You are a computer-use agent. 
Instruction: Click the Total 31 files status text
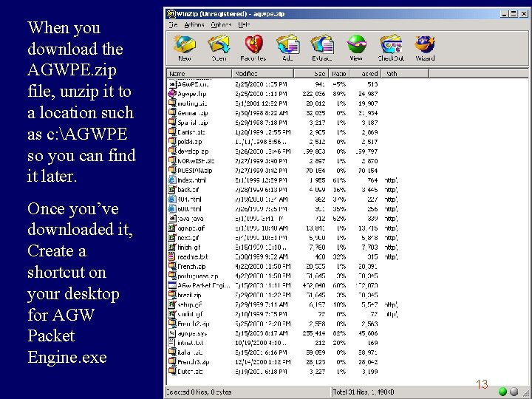point(364,392)
